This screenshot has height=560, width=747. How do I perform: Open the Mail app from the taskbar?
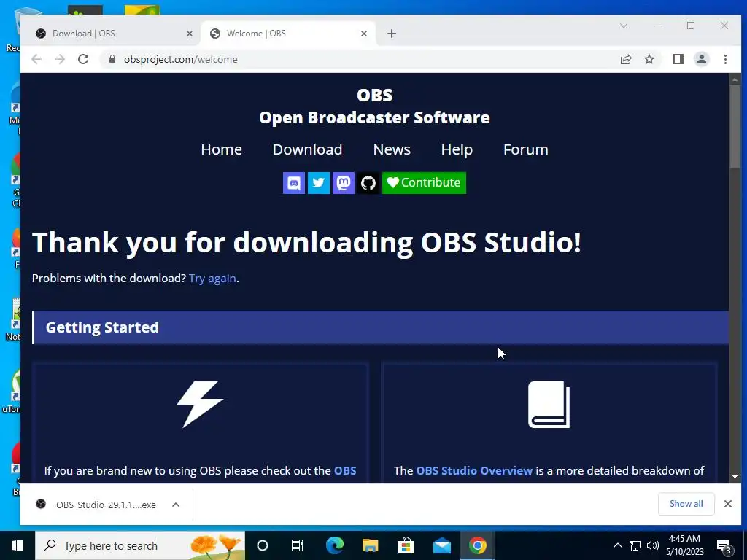pyautogui.click(x=442, y=545)
